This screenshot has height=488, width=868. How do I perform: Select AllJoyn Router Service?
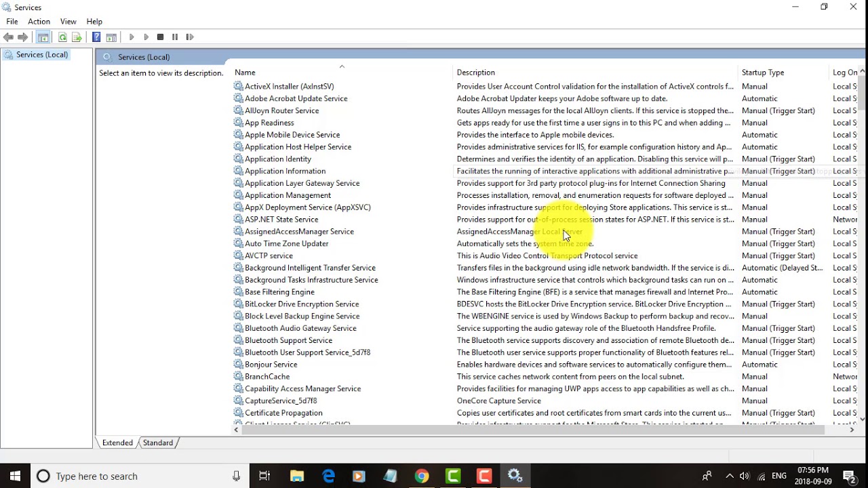point(281,110)
